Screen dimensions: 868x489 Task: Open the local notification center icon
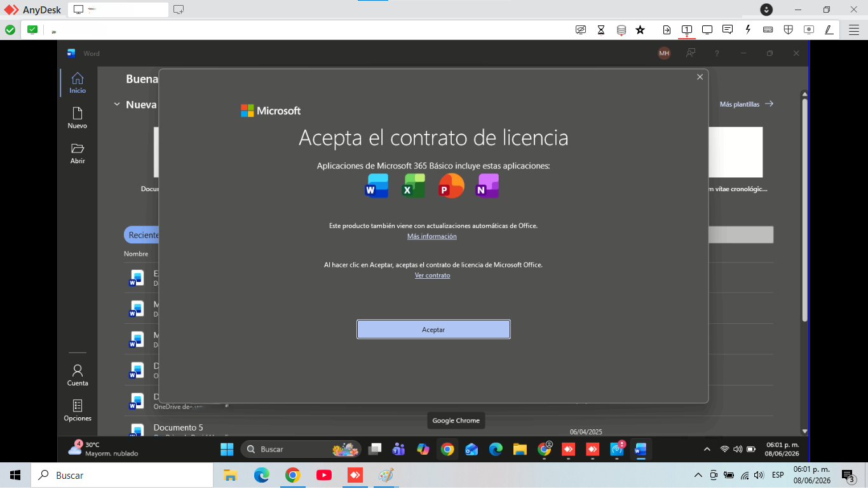(849, 476)
